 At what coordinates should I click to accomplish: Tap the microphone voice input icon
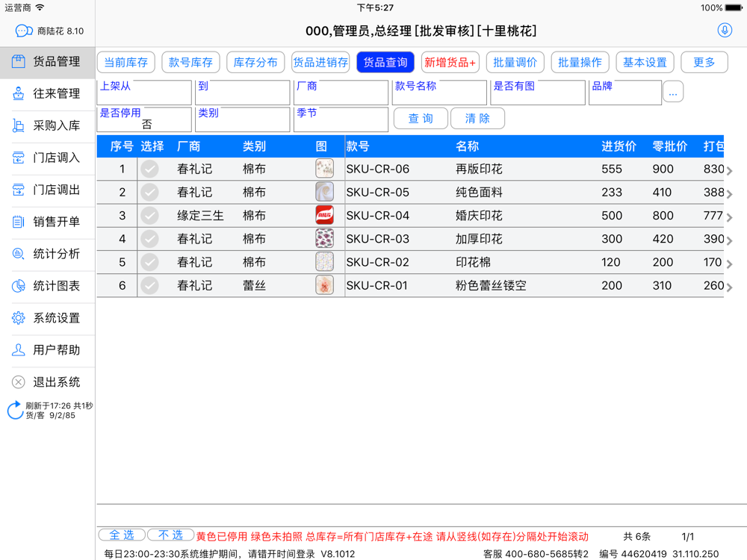pos(725,31)
